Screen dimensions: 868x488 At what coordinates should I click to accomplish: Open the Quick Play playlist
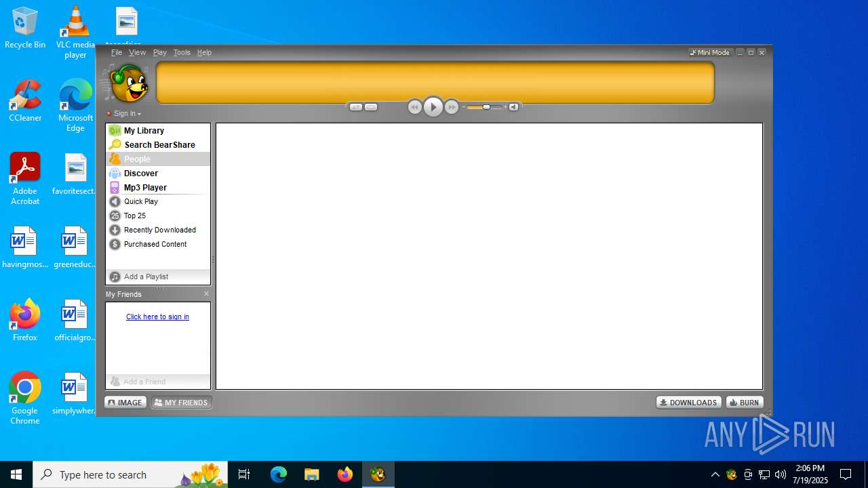coord(157,201)
